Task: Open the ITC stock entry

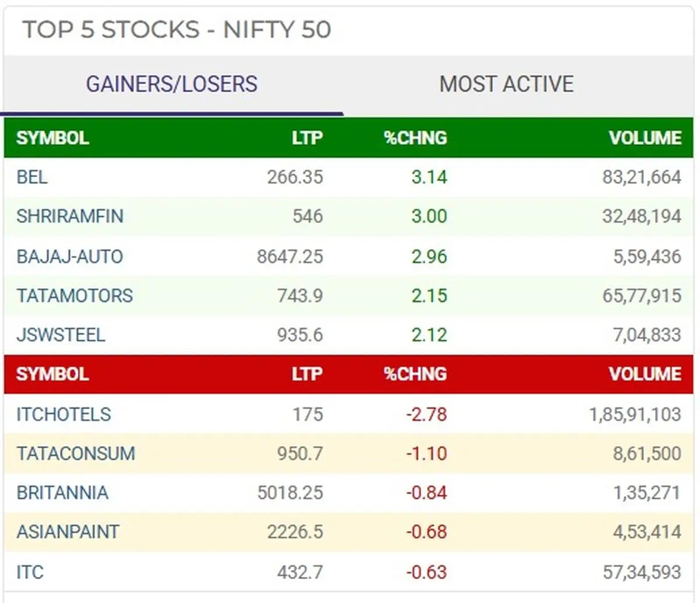Action: click(x=29, y=573)
